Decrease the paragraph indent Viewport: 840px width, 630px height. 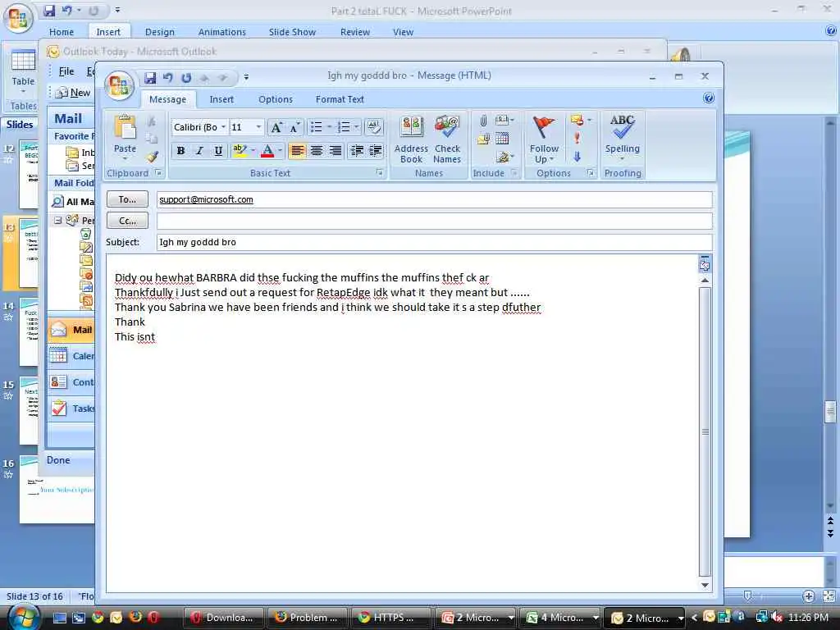(x=357, y=151)
